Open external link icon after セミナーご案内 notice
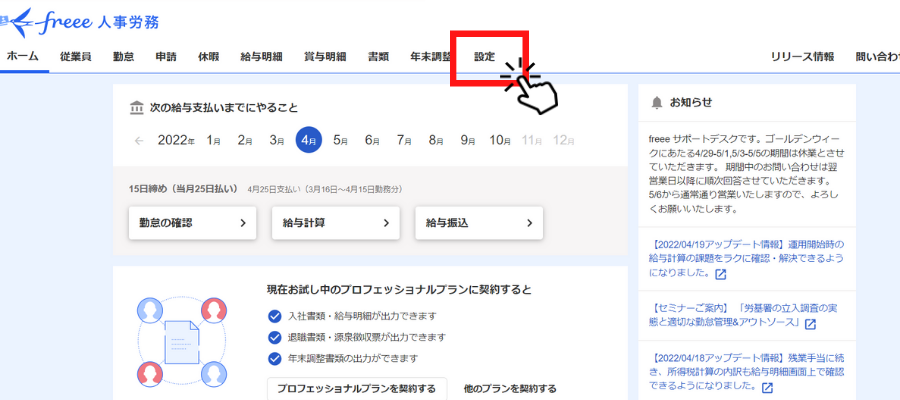The image size is (900, 400). [810, 324]
